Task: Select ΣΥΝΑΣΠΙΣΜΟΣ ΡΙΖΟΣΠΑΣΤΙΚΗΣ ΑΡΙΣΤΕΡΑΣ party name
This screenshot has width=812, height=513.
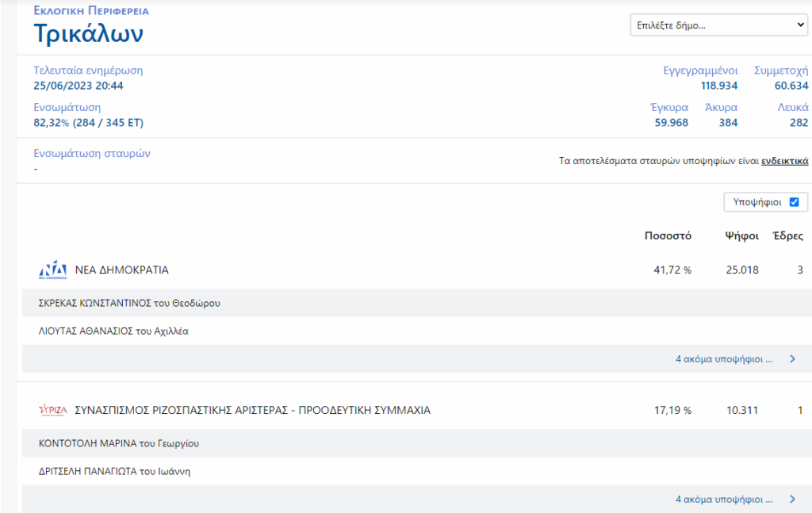Action: tap(253, 410)
